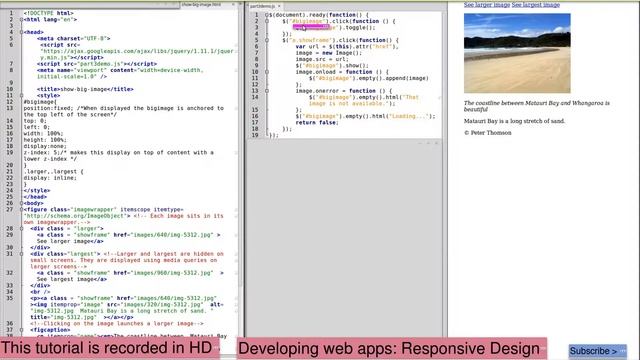Click the '<!DOCTYPE html>' line

point(48,13)
